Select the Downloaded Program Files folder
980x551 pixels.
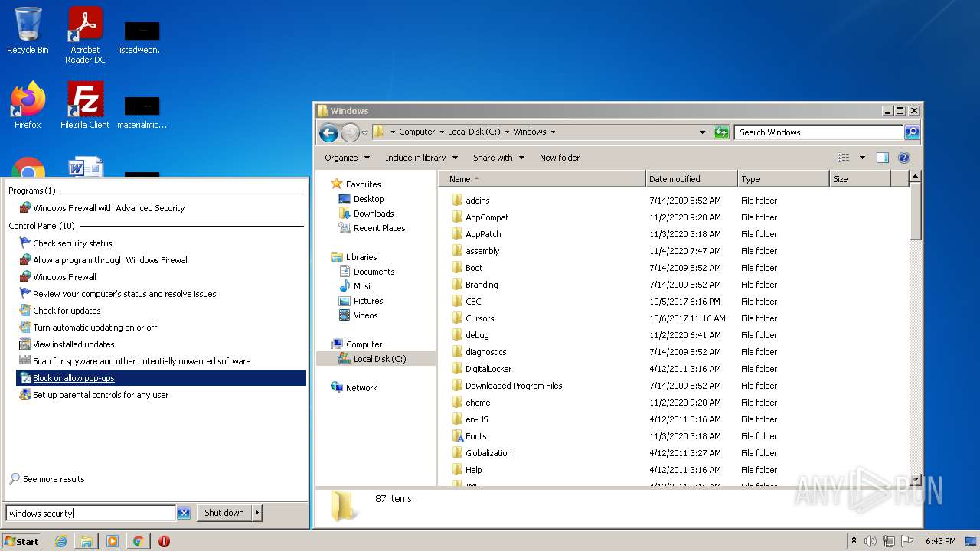coord(514,386)
